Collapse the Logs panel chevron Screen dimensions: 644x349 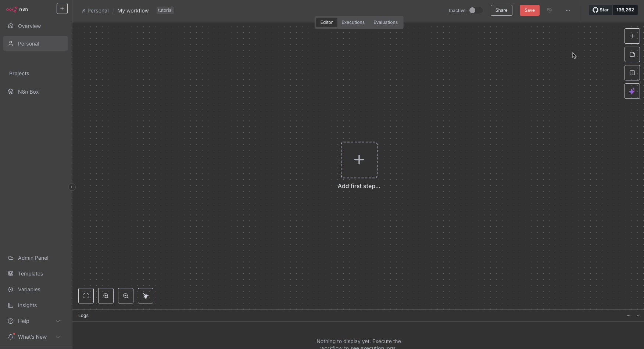click(x=638, y=316)
